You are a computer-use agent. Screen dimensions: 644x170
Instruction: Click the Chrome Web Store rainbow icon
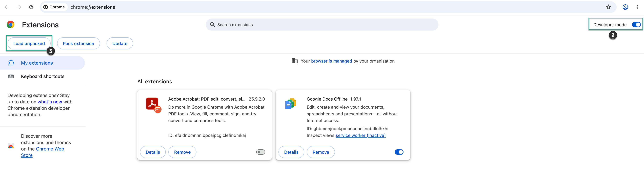tap(11, 146)
